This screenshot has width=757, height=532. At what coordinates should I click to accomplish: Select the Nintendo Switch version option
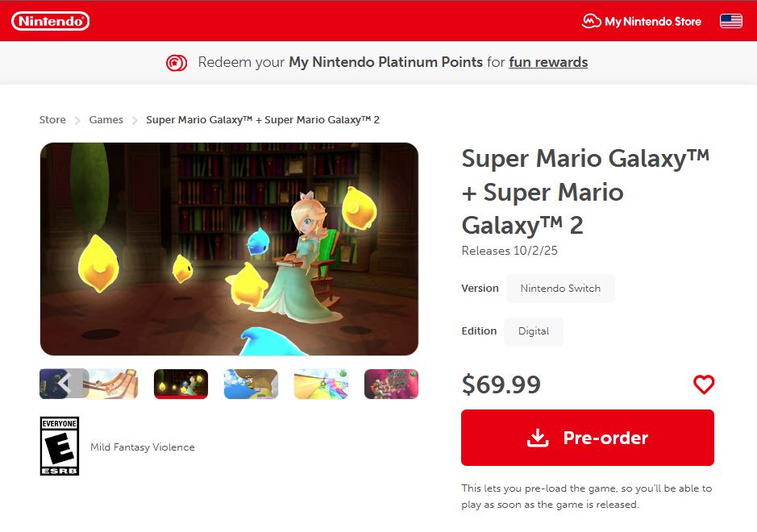[x=560, y=289]
